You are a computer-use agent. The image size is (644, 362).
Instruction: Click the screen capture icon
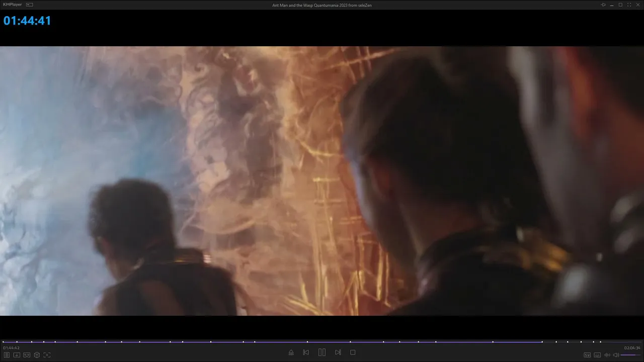coord(47,355)
